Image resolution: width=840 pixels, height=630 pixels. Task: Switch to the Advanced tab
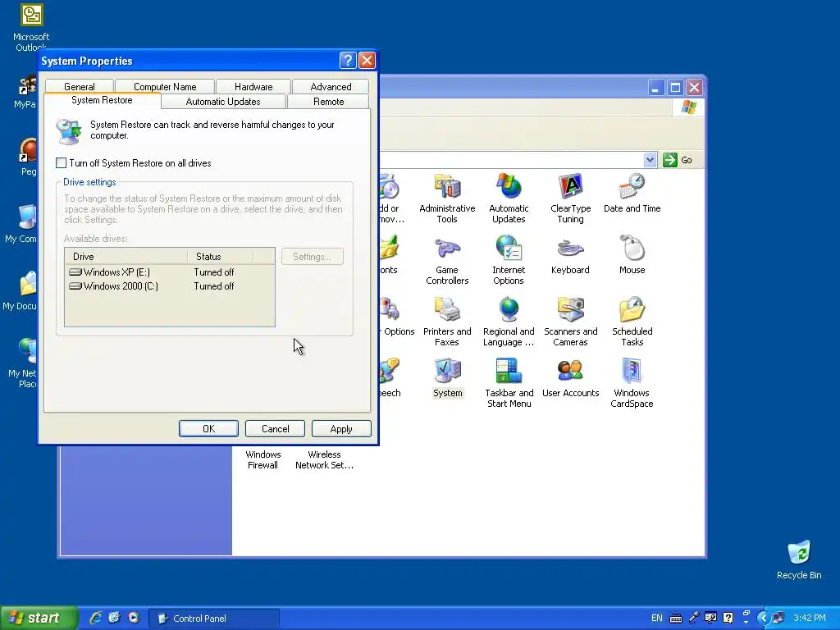(x=331, y=86)
